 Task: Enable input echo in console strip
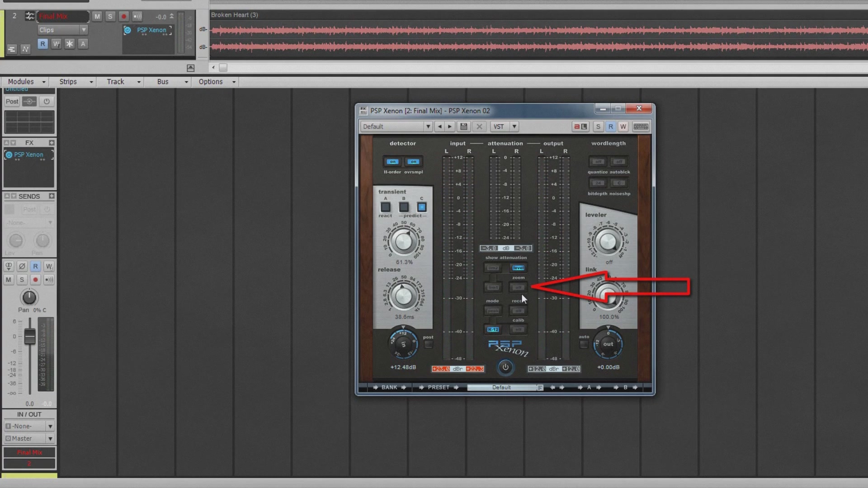tap(49, 280)
